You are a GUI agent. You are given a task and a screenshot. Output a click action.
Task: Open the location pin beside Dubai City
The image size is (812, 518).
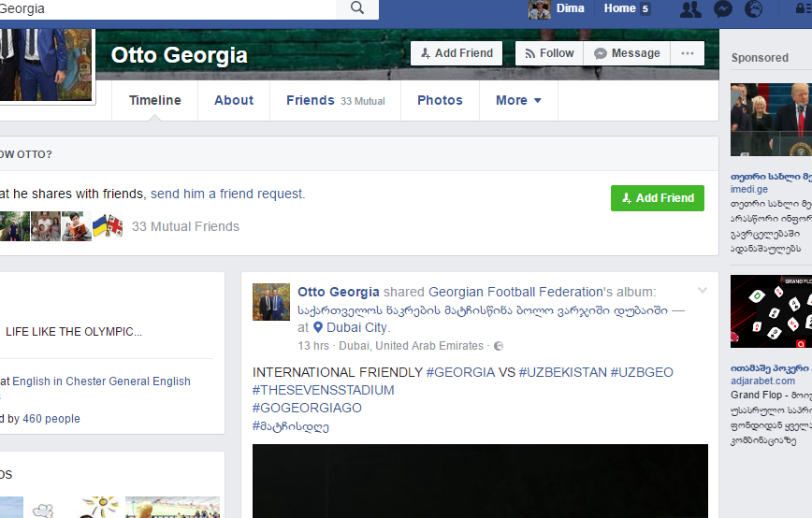(318, 327)
